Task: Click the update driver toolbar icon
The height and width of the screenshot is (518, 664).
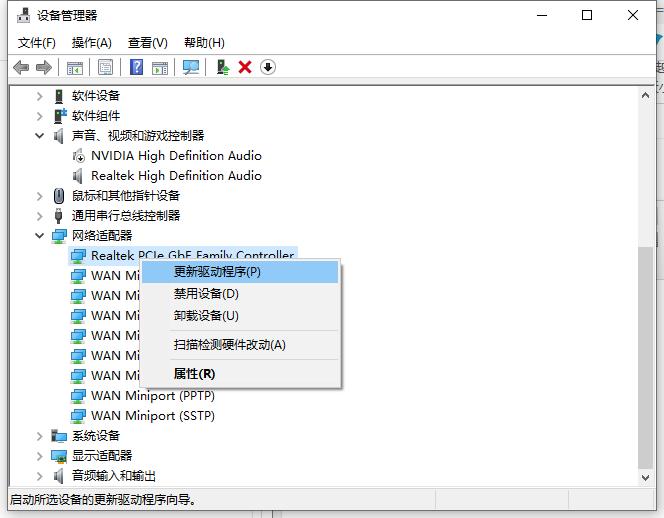Action: [223, 67]
